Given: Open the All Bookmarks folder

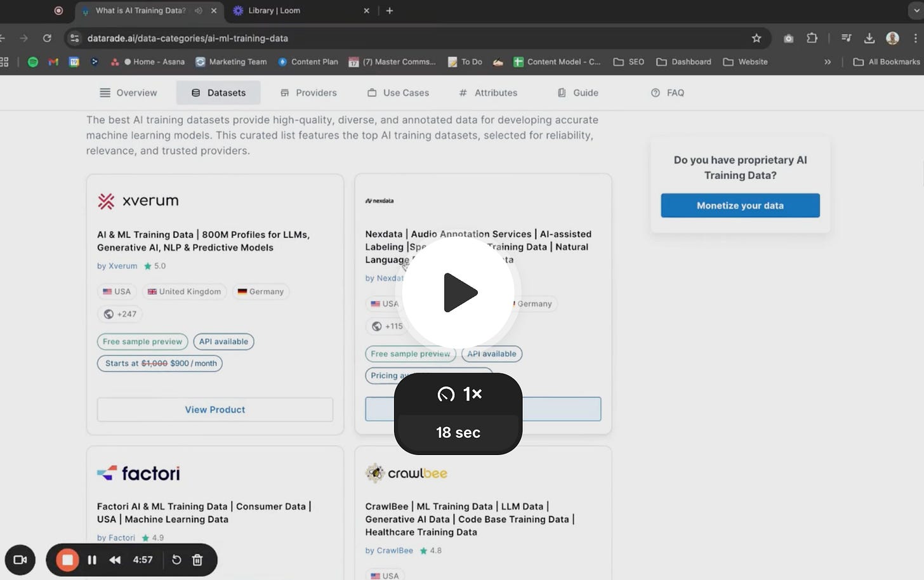Looking at the screenshot, I should [886, 62].
